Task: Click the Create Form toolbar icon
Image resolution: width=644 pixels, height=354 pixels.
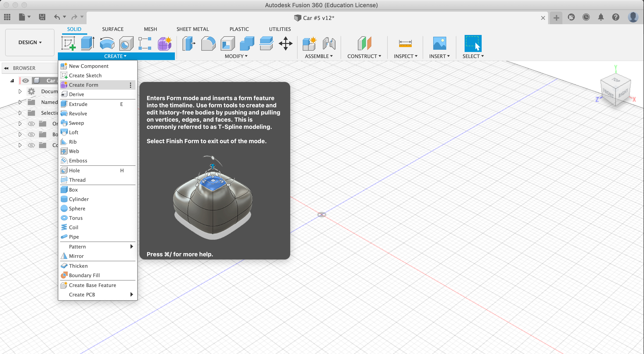Action: tap(165, 43)
